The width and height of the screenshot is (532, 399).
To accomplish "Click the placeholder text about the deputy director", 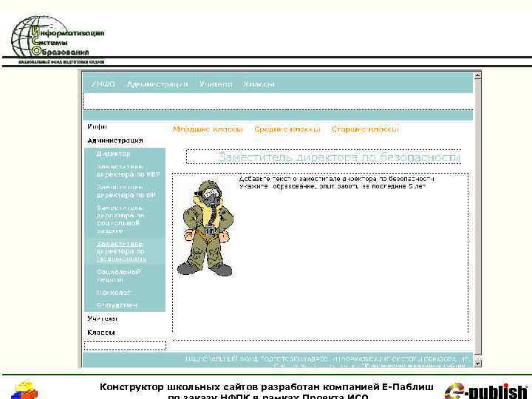I will pos(336,183).
